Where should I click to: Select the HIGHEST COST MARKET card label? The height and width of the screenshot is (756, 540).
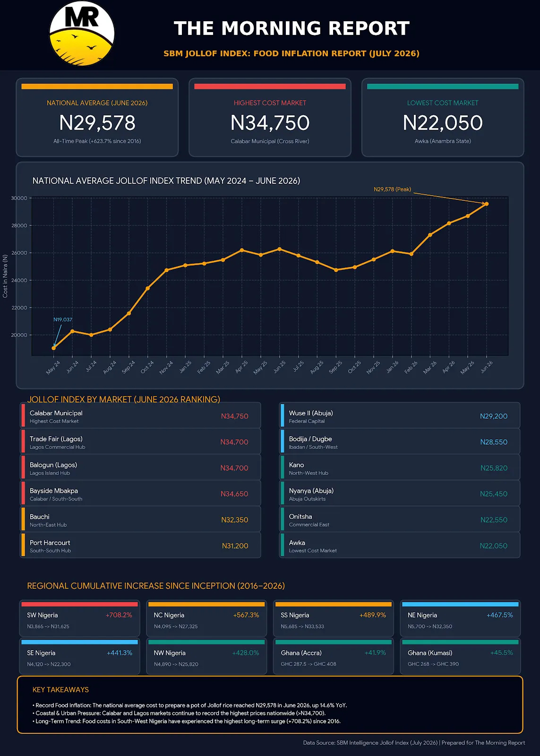[x=270, y=103]
